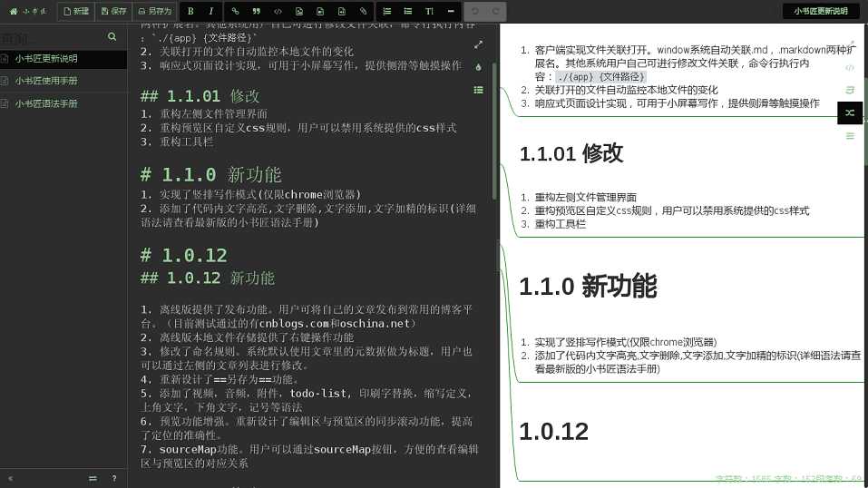Toggle fullscreen editor with the expand arrows icon

pyautogui.click(x=478, y=44)
